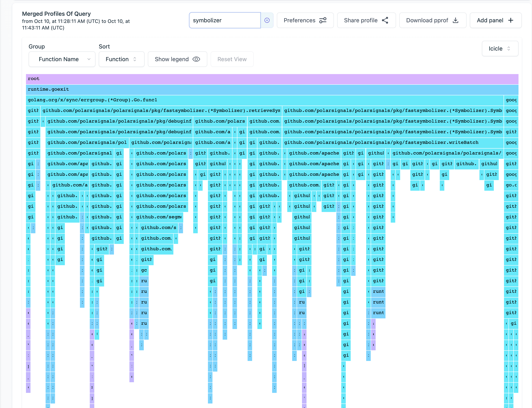Click the fastsymbolizer.writeBatch frame
The height and width of the screenshot is (408, 532).
coord(392,143)
